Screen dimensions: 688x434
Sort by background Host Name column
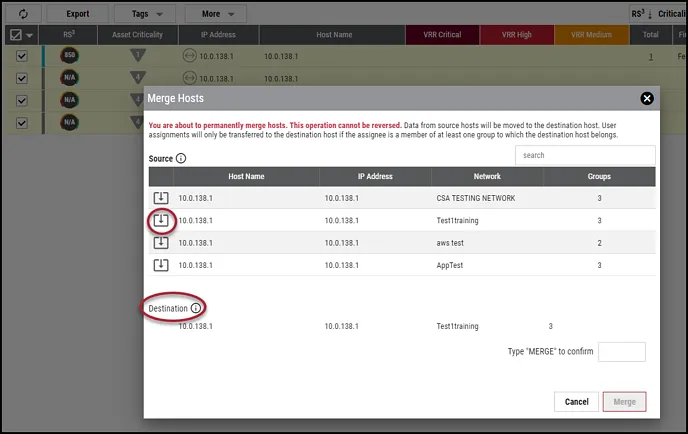click(334, 35)
